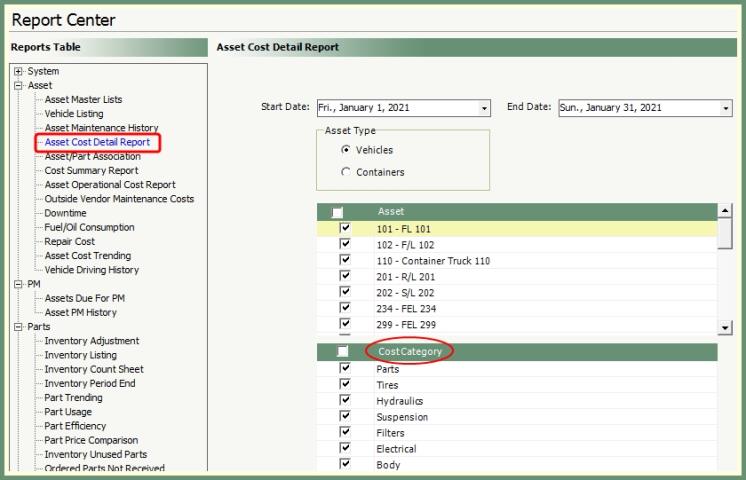
Task: Open the Cost Summary Report
Action: (x=91, y=171)
